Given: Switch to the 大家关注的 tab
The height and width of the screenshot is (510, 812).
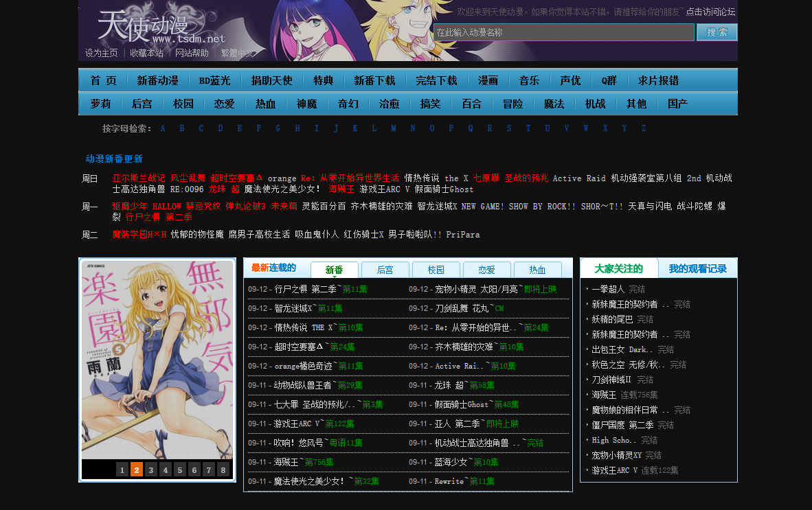Looking at the screenshot, I should coord(619,268).
